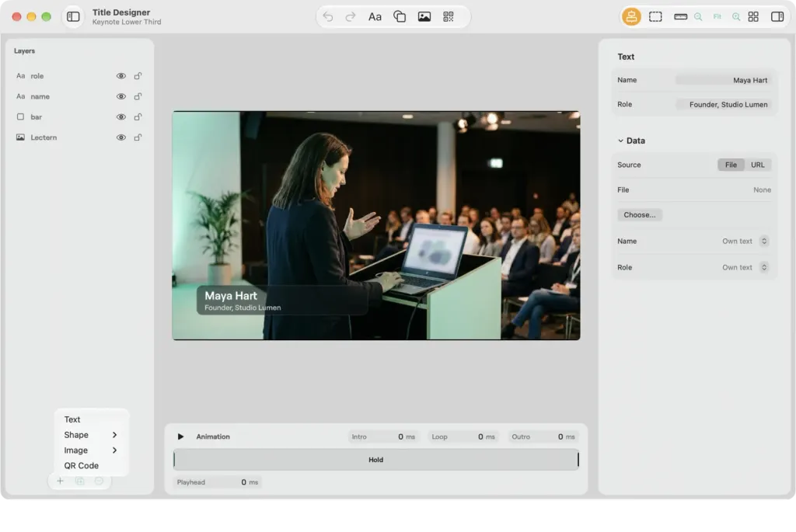Set Source to File
The width and height of the screenshot is (796, 532).
tap(731, 165)
